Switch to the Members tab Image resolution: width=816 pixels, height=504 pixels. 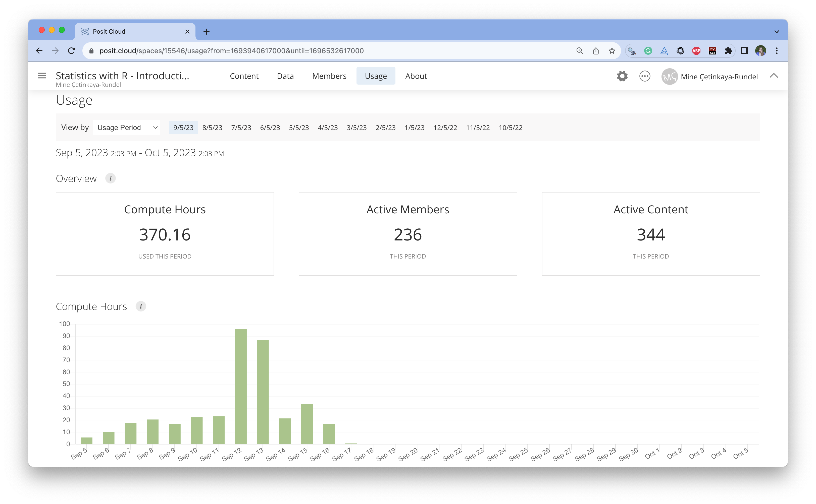tap(329, 76)
